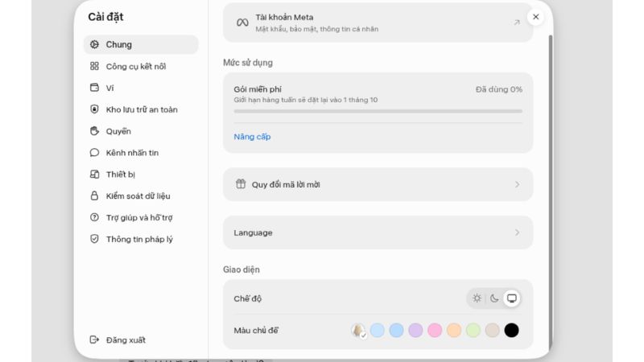The height and width of the screenshot is (362, 644).
Task: Choose the orange theme swatch
Action: pos(454,330)
